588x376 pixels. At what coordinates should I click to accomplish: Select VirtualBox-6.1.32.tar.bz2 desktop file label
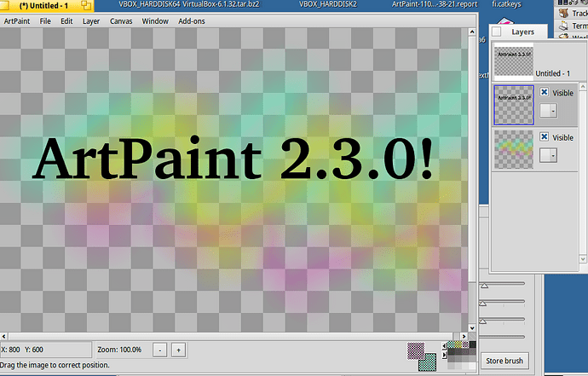point(221,4)
